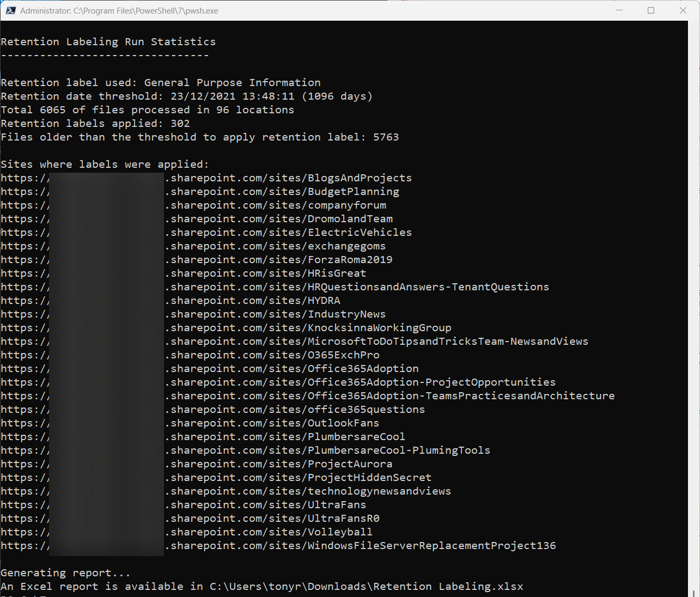Viewport: 700px width, 597px height.
Task: Click the HYDRA site URL
Action: [255, 301]
